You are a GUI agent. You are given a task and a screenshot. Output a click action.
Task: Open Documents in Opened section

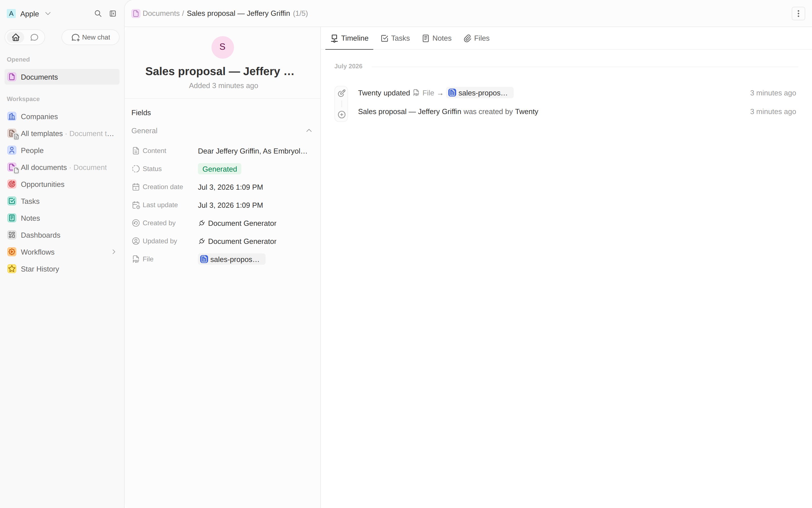[x=62, y=77]
